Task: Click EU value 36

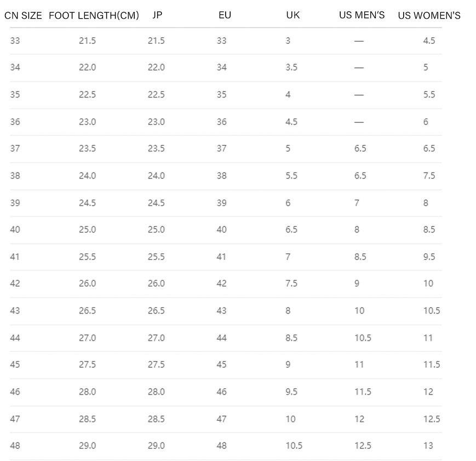Action: 222,122
